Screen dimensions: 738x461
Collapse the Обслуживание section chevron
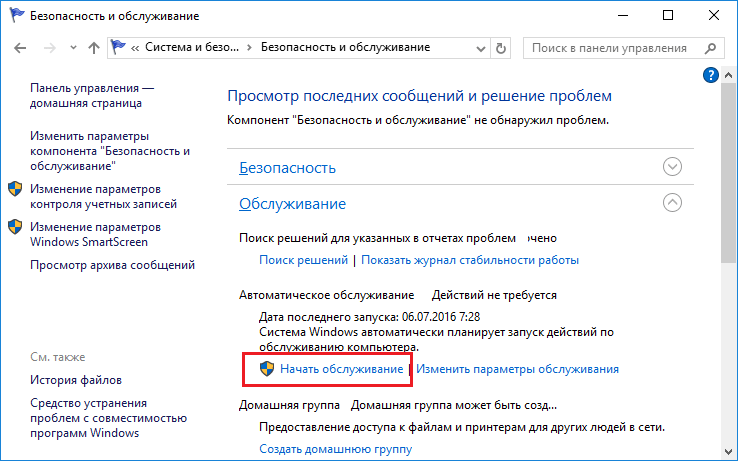click(672, 202)
